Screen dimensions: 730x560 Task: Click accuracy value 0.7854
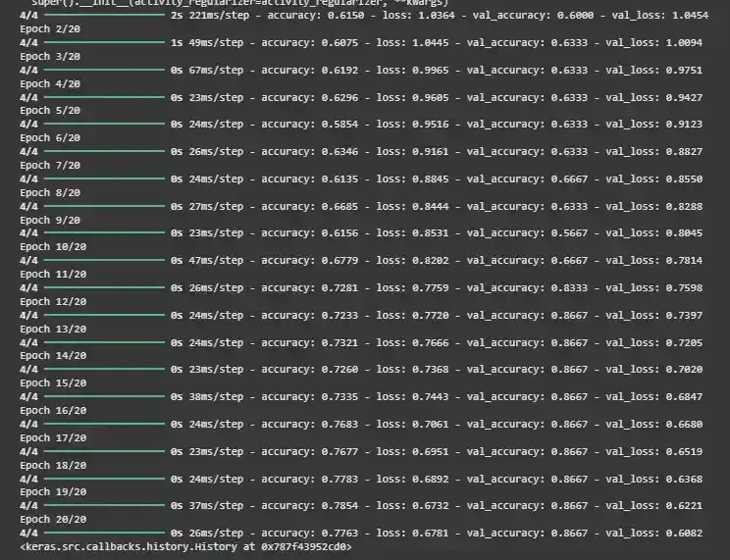click(x=339, y=505)
